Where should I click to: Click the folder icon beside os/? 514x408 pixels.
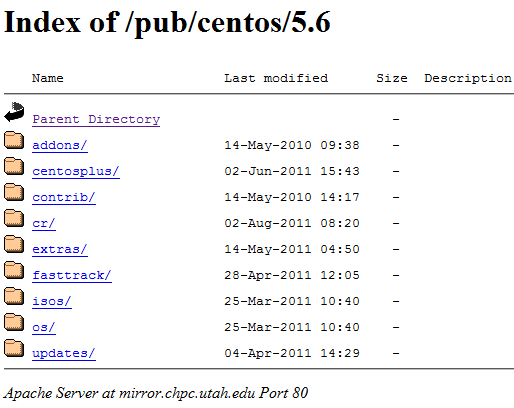click(14, 322)
